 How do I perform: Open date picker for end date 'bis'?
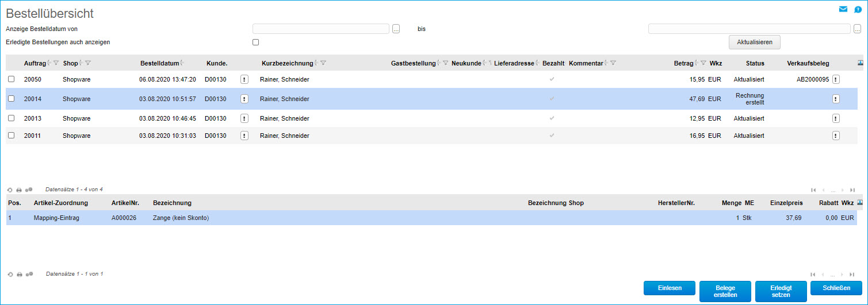(x=857, y=29)
